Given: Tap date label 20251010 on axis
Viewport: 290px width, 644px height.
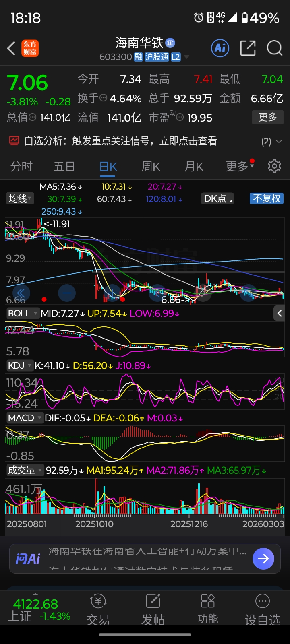Looking at the screenshot, I should coord(94,524).
